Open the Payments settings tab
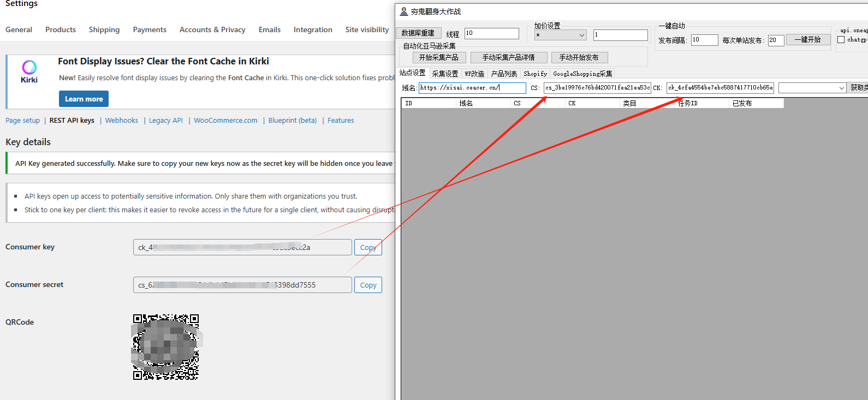The height and width of the screenshot is (400, 868). [x=150, y=29]
